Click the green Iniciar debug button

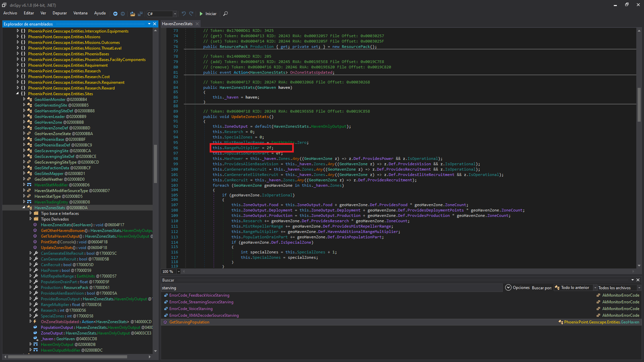(x=208, y=14)
